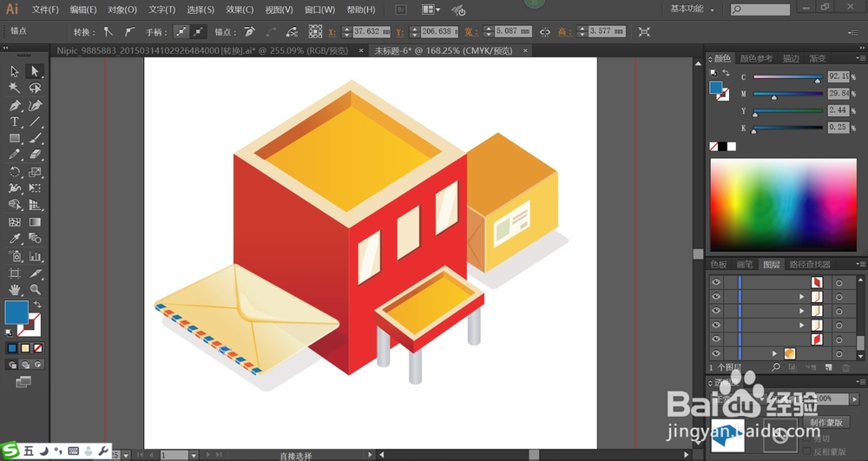Screen dimensions: 868x461
Task: Expand the second layer row group
Action: pos(801,297)
